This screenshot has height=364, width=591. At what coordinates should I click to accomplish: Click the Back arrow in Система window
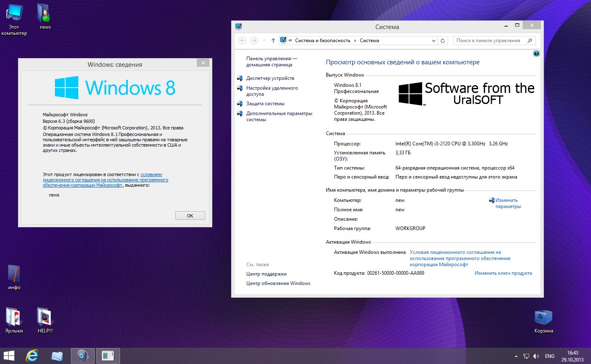click(x=242, y=41)
